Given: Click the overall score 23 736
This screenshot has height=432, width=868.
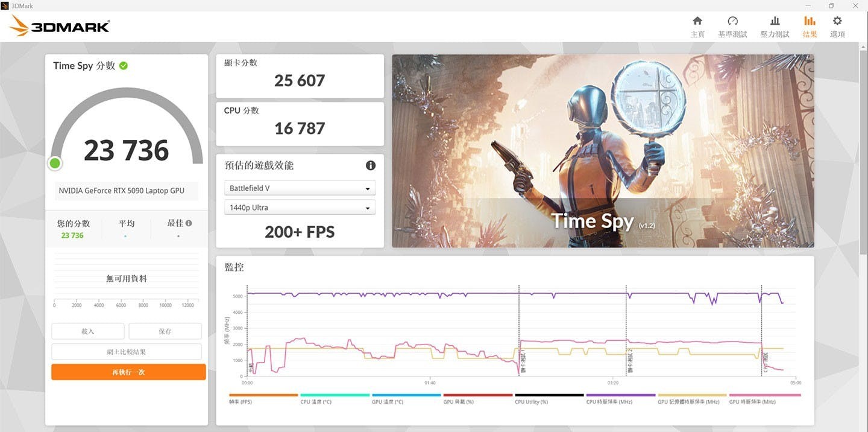Looking at the screenshot, I should coord(127,150).
